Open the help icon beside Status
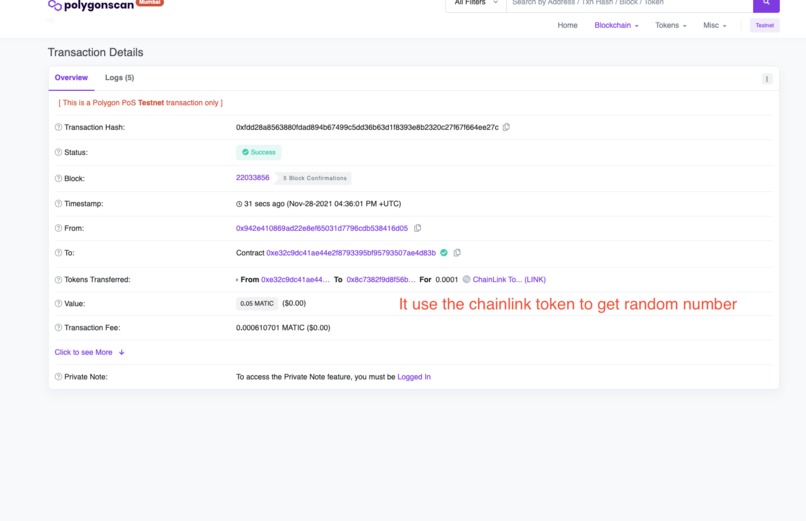 pyautogui.click(x=58, y=152)
